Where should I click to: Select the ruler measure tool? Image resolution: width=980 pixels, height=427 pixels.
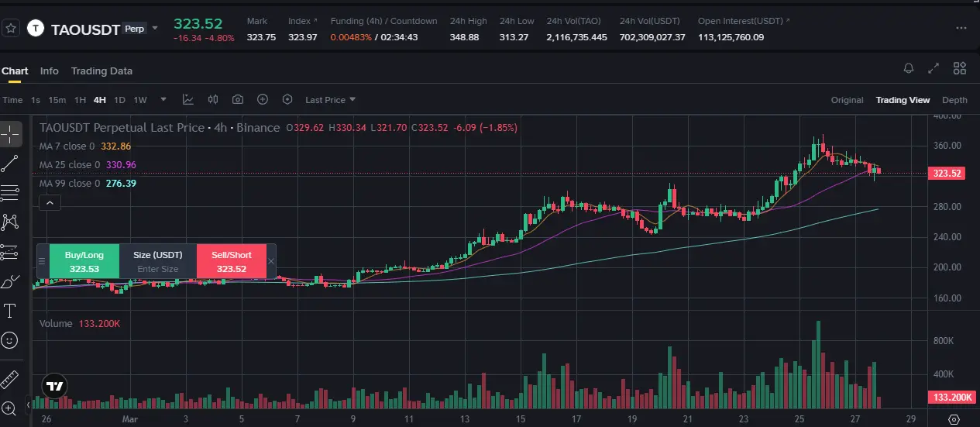click(x=10, y=379)
